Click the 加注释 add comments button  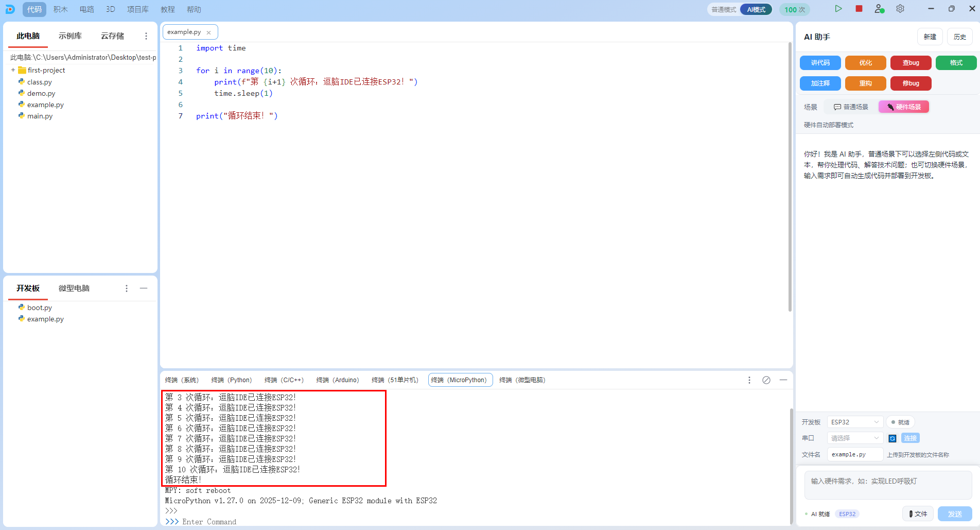[820, 83]
